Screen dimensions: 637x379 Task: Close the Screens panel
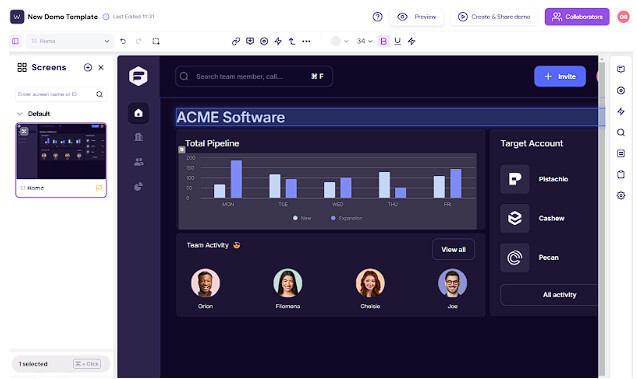point(101,67)
